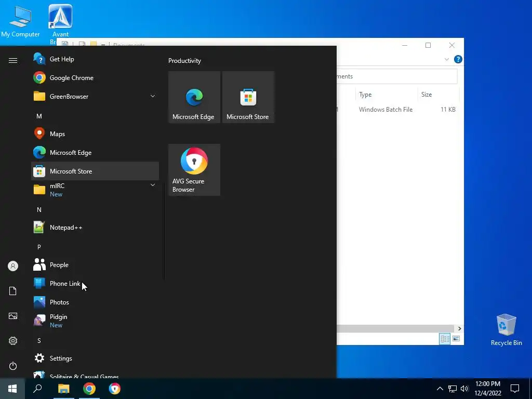Click the Productivity group title
532x399 pixels.
[x=184, y=61]
